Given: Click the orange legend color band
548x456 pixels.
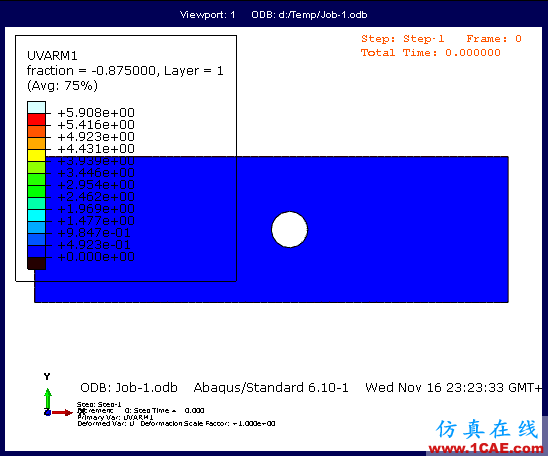Looking at the screenshot, I should click(36, 143).
